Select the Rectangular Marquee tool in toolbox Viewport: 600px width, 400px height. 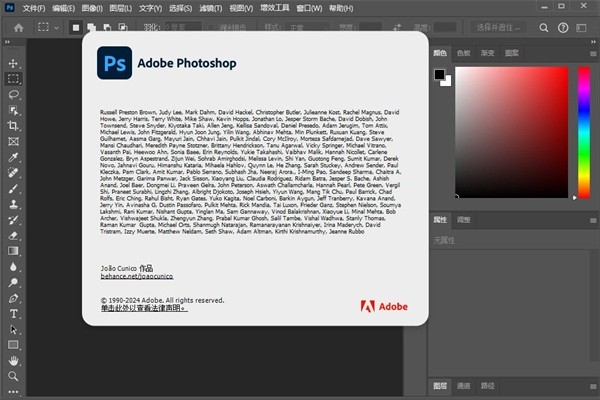(x=13, y=79)
